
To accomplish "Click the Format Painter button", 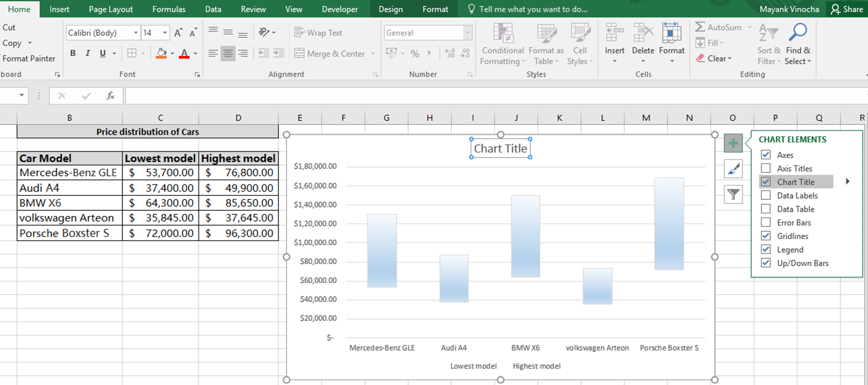I will (28, 59).
